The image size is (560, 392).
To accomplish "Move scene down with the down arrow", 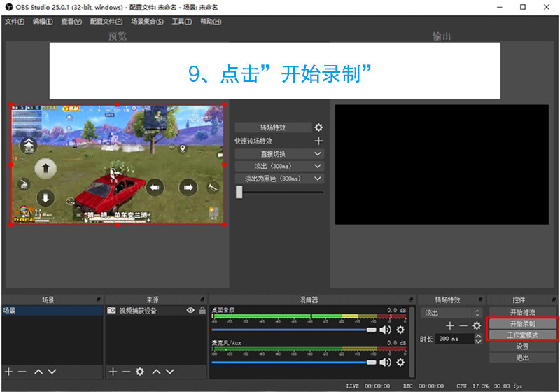I will click(52, 372).
